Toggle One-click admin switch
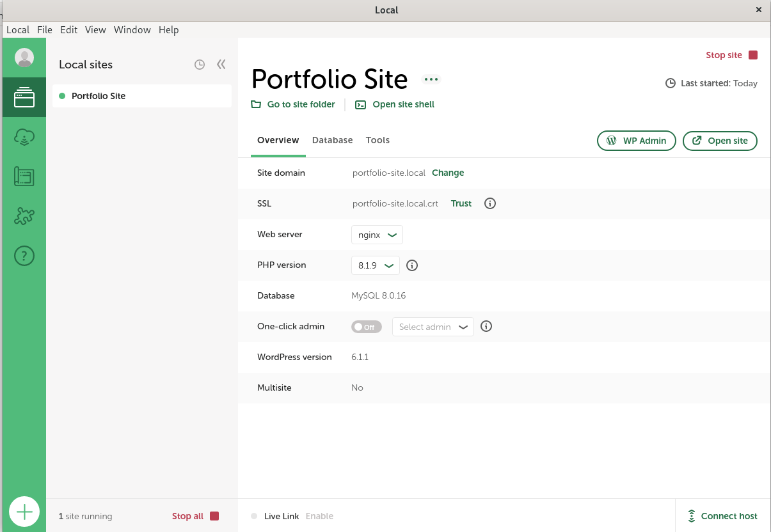Image resolution: width=771 pixels, height=532 pixels. 366,327
